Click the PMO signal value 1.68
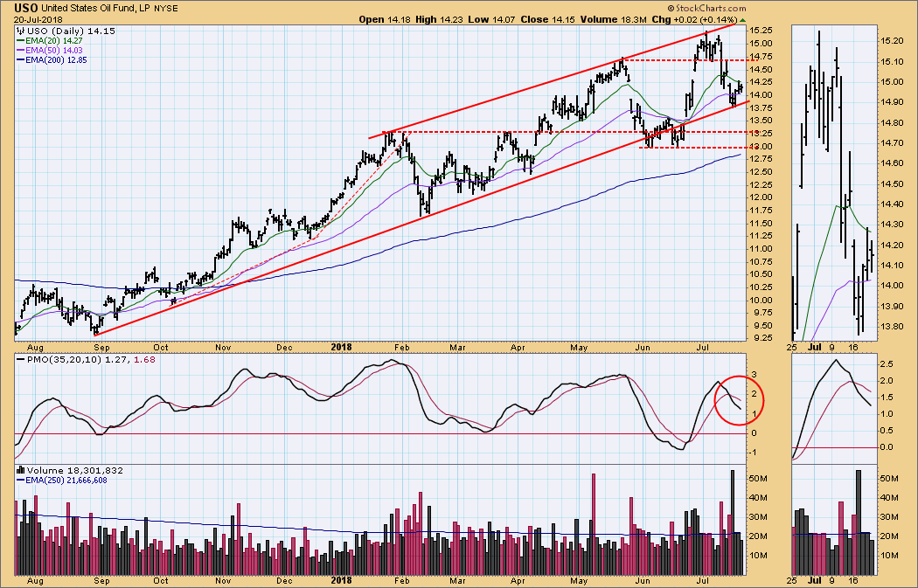 point(144,359)
